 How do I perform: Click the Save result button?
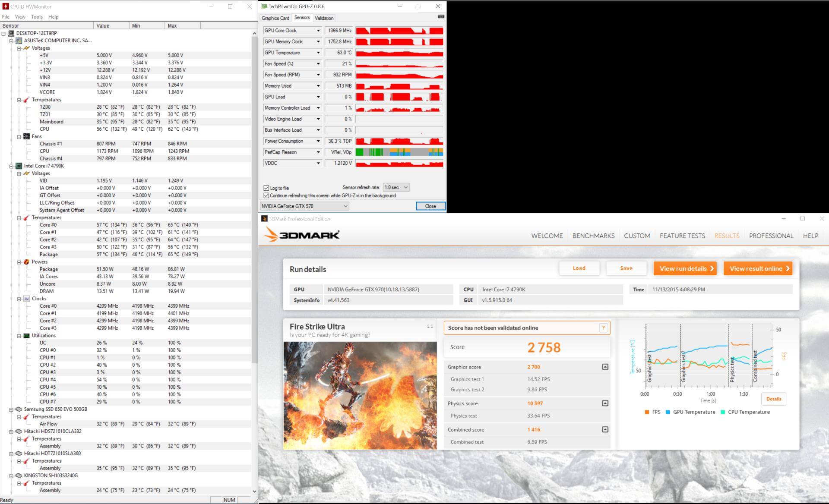(626, 268)
